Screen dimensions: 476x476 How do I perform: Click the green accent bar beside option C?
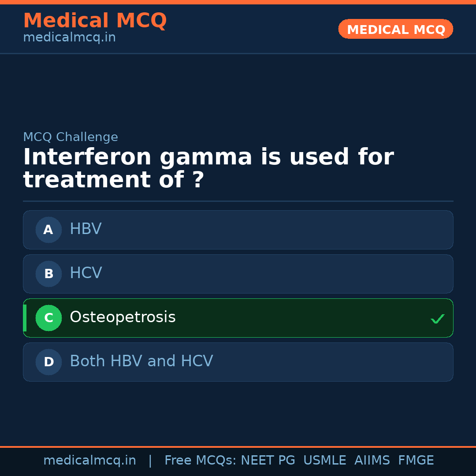coord(25,318)
